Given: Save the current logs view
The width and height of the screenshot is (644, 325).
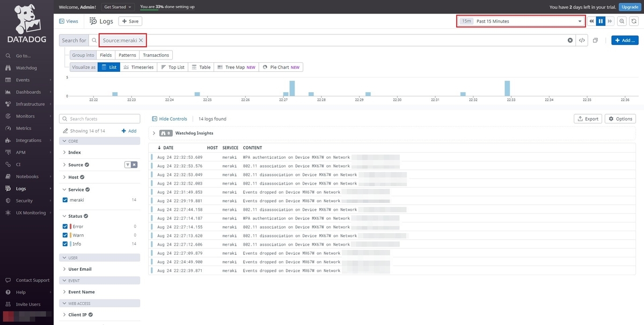Looking at the screenshot, I should click(x=130, y=21).
